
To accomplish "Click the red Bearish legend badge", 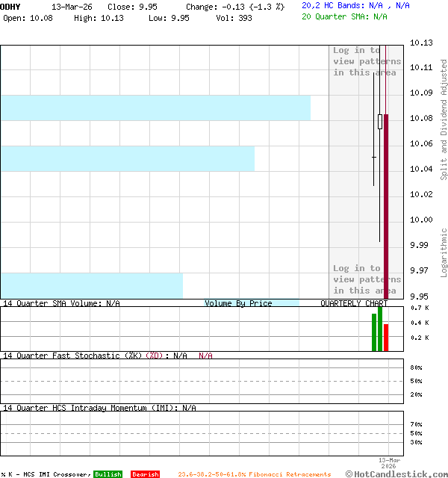I will 145,474.
